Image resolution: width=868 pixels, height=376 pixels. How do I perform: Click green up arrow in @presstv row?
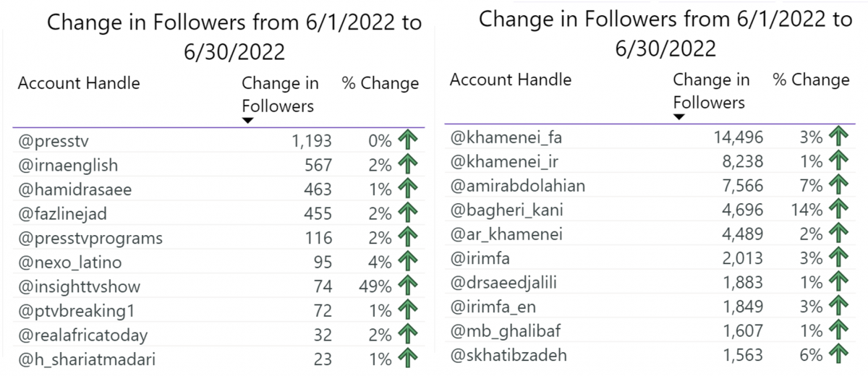(x=409, y=141)
